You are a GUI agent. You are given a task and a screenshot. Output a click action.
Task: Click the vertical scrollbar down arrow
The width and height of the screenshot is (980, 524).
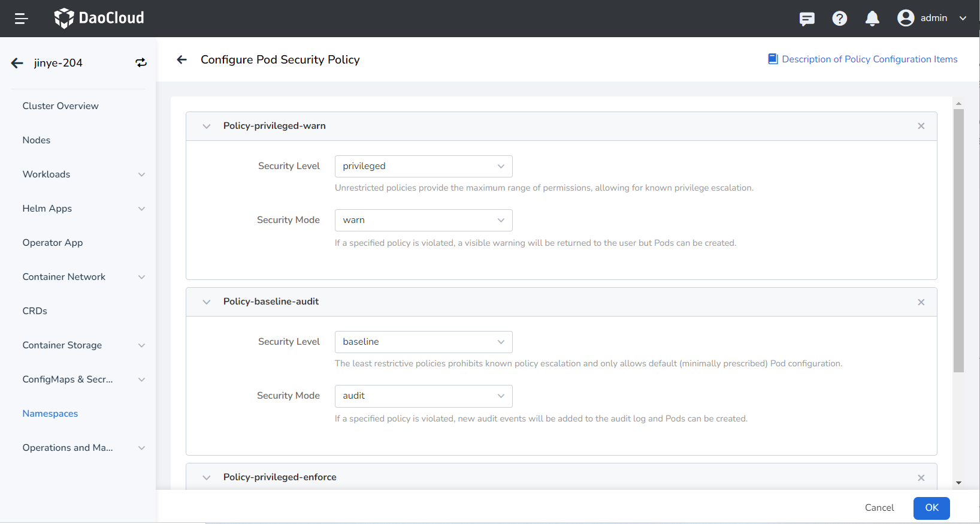(958, 483)
